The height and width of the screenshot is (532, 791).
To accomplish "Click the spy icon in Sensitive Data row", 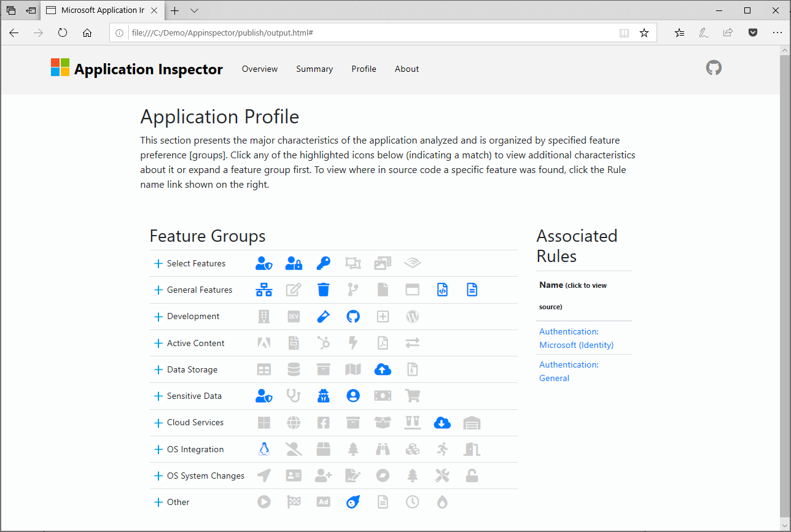I will tap(324, 396).
